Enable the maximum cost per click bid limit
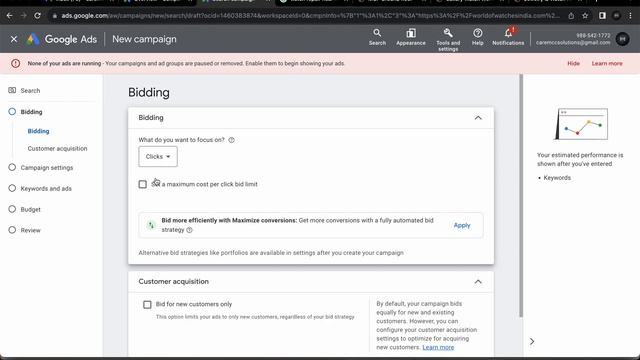Screen dimensions: 640x360 point(142,184)
